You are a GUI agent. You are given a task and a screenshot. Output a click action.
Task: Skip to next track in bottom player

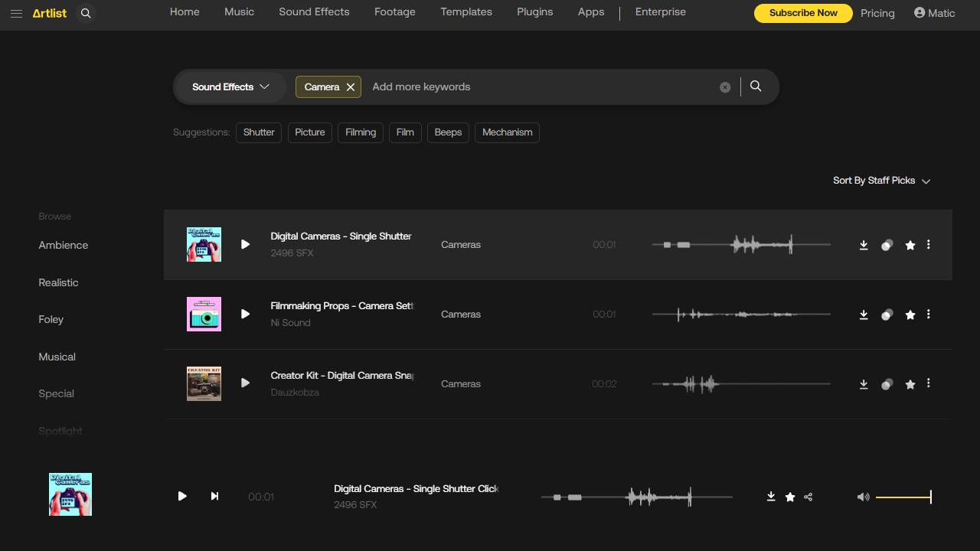point(214,496)
